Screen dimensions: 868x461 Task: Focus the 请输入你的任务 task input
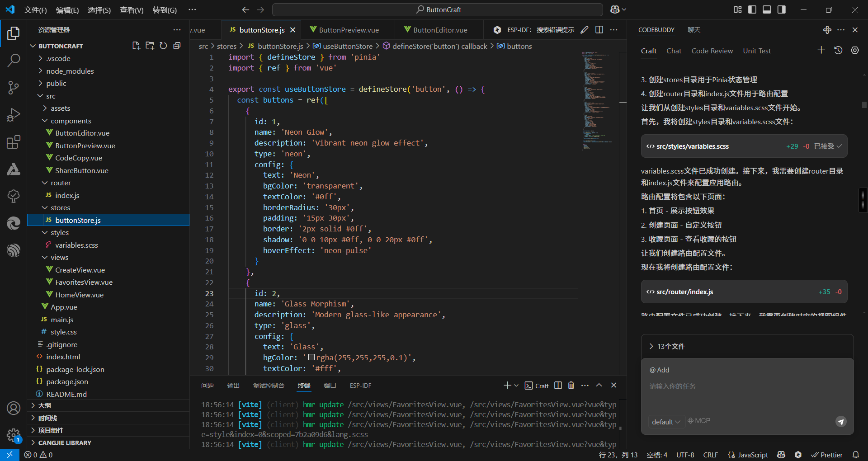(x=747, y=386)
